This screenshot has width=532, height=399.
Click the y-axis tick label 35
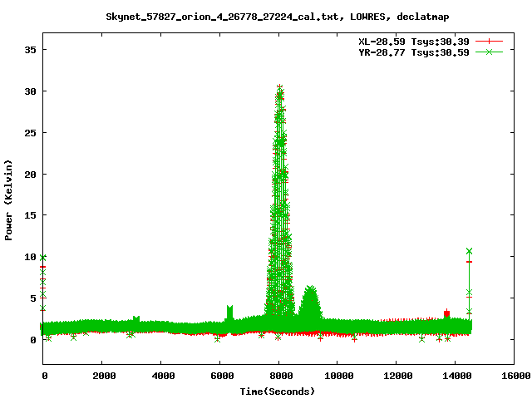(x=30, y=50)
